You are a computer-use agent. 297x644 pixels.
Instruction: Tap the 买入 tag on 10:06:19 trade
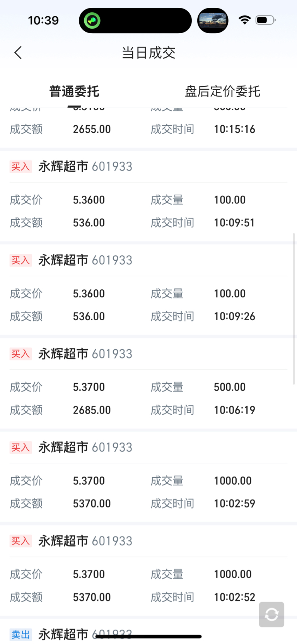20,354
